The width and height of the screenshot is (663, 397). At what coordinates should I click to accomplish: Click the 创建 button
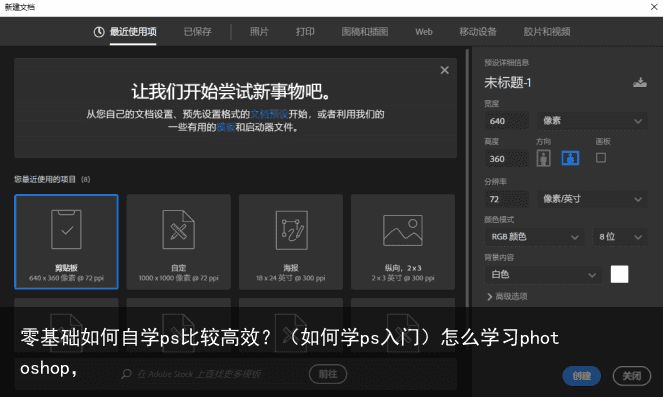(582, 376)
